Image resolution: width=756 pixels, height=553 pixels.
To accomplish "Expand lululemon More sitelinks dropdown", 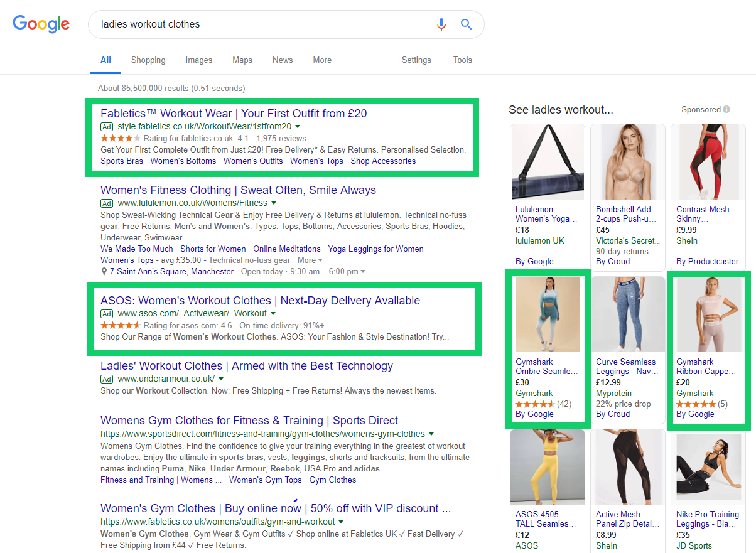I will click(310, 260).
